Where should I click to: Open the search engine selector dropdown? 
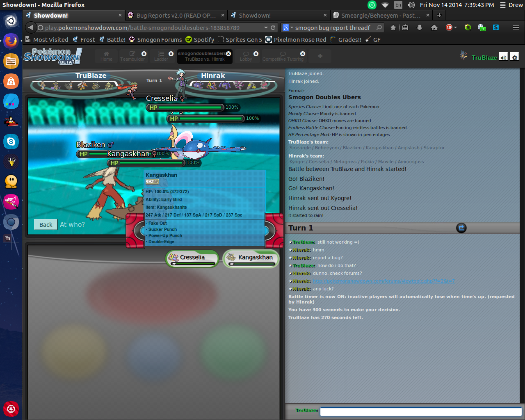288,27
